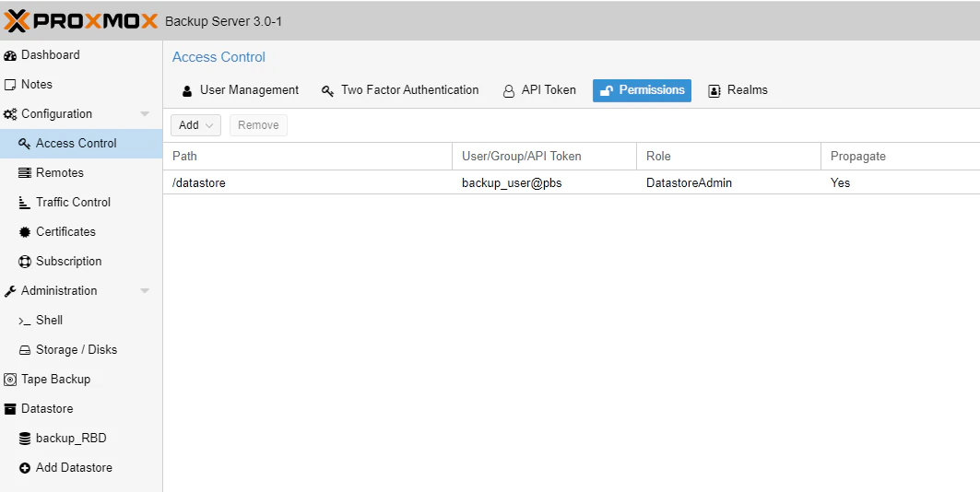Open Certificates in the sidebar
The image size is (980, 492).
81,231
